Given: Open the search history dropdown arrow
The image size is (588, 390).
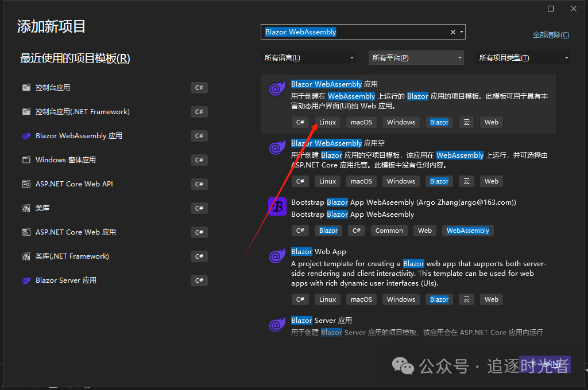Looking at the screenshot, I should pos(461,32).
